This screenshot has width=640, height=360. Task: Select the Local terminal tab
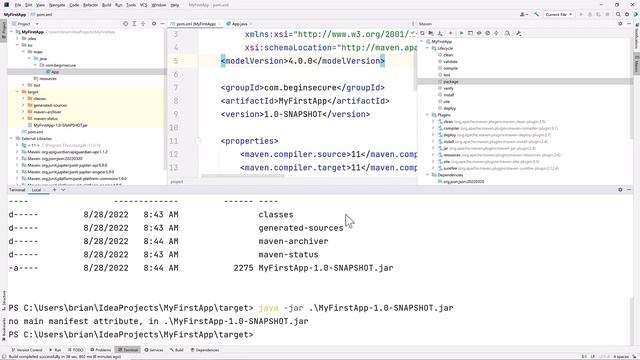click(36, 190)
